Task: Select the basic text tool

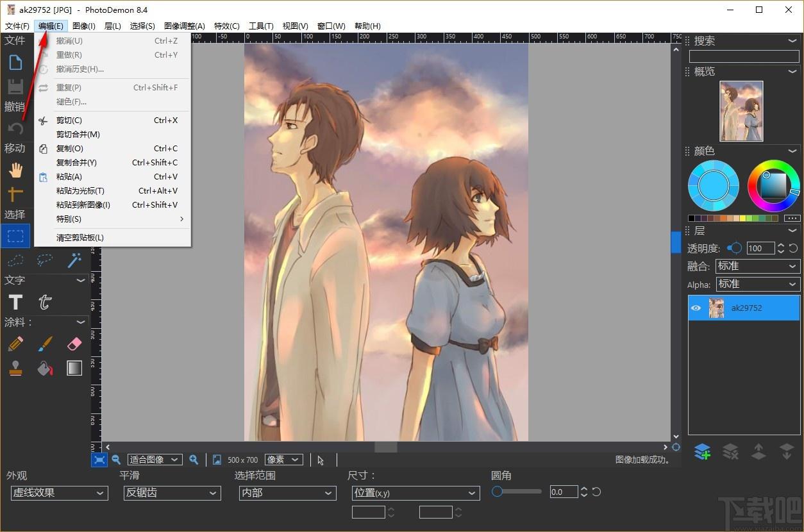Action: coord(15,302)
